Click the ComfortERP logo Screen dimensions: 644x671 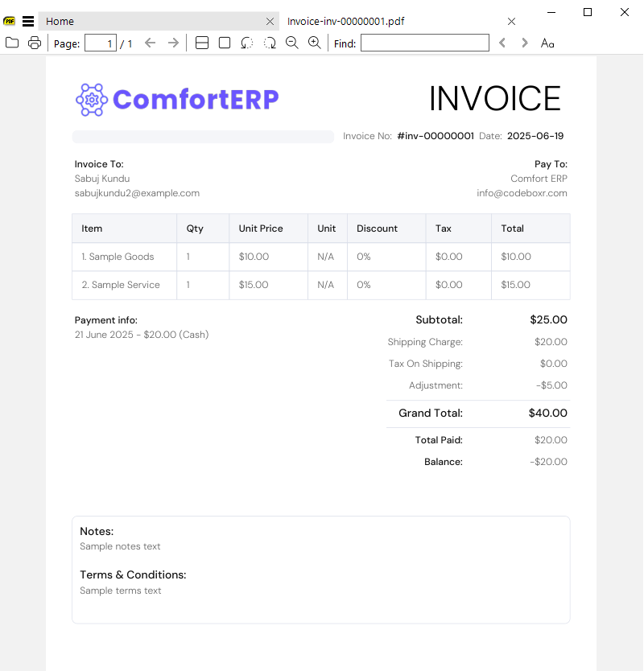(177, 100)
